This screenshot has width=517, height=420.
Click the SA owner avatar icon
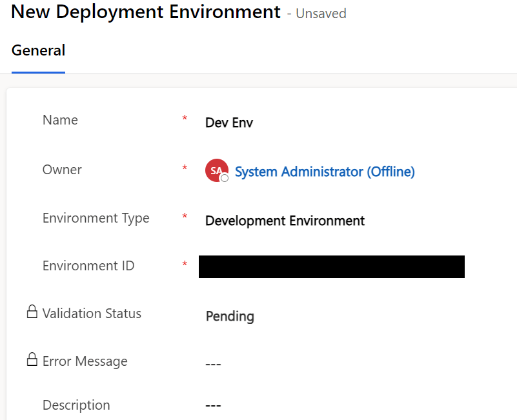[216, 171]
